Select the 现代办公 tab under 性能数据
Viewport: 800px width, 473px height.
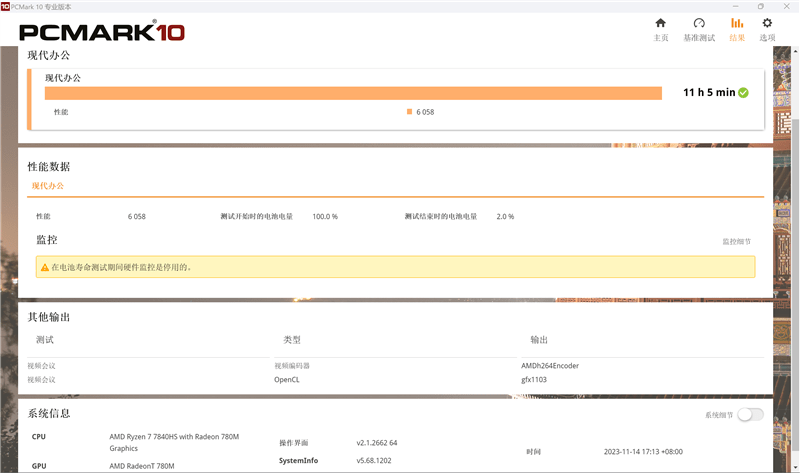tap(47, 186)
